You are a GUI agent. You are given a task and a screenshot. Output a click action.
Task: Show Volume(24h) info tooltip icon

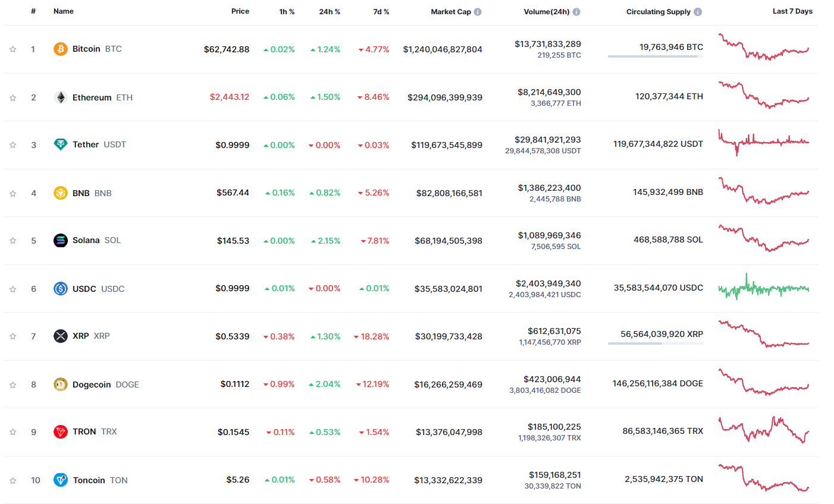pos(576,12)
